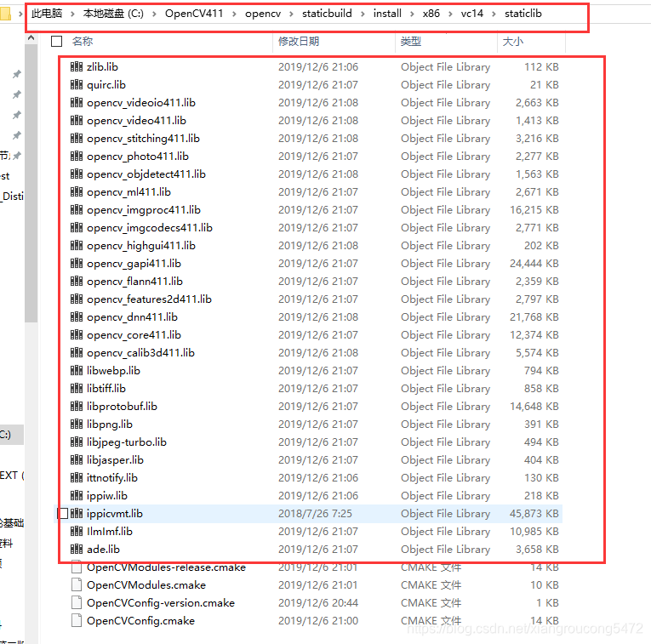Click the navigation pane scrollbar thumb
Viewport: 651px width, 644px height.
pos(31,183)
